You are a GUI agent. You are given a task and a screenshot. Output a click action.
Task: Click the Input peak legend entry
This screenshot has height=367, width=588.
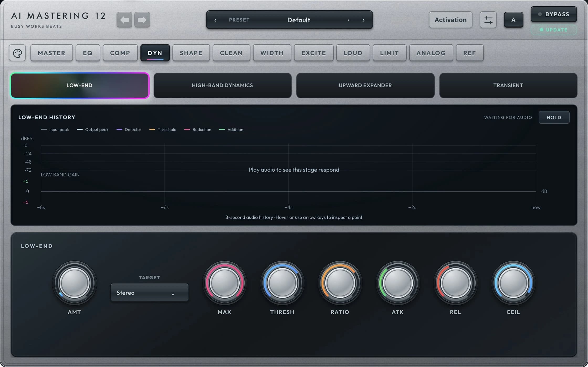point(55,130)
